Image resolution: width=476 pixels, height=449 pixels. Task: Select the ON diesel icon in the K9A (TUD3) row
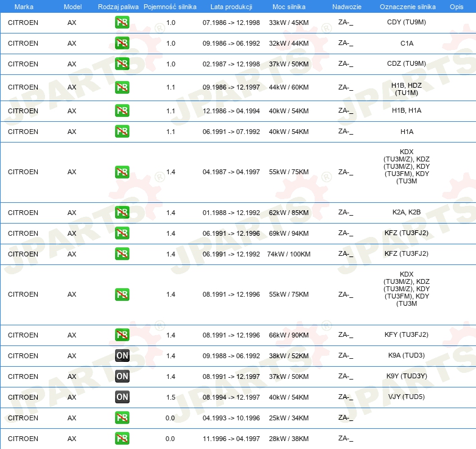[x=122, y=356]
